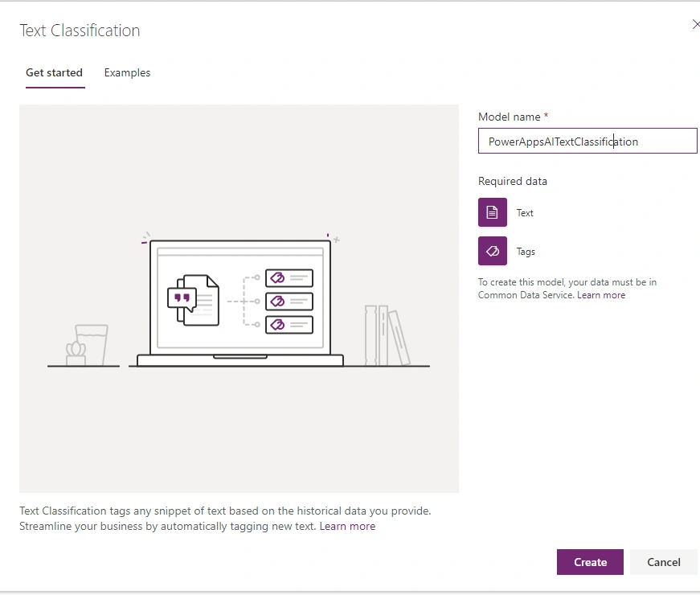Open the Examples tab
Screen dimensions: 700x595
(127, 73)
